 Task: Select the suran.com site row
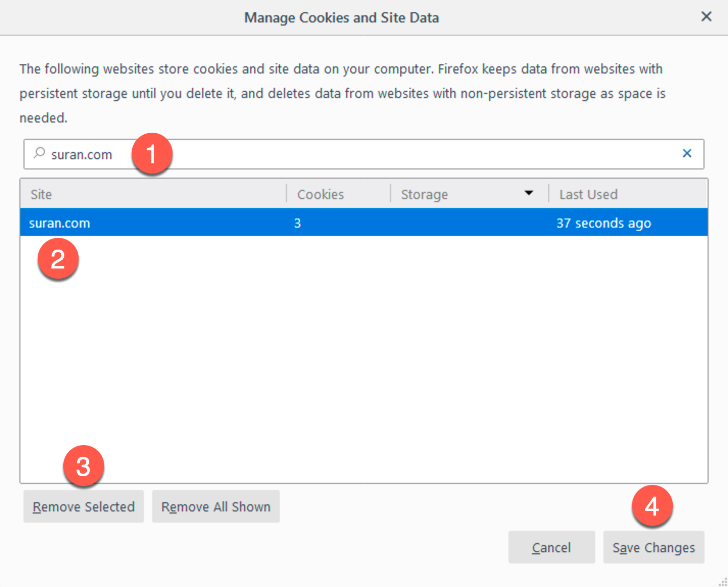pos(153,223)
